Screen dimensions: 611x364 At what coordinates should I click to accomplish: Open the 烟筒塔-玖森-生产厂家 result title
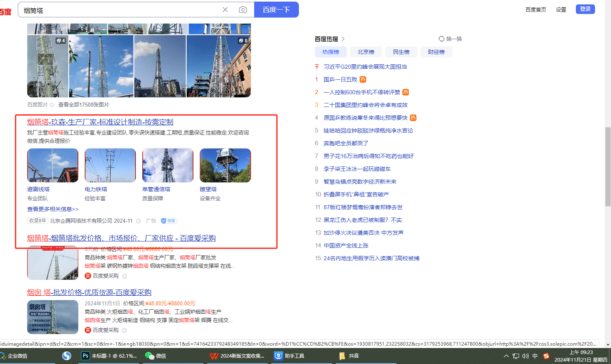pos(100,122)
